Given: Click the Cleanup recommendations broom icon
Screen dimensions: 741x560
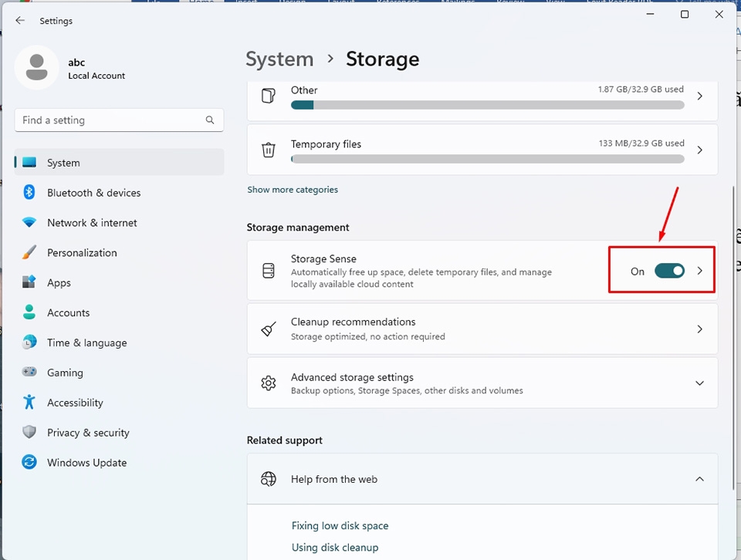Looking at the screenshot, I should 269,329.
